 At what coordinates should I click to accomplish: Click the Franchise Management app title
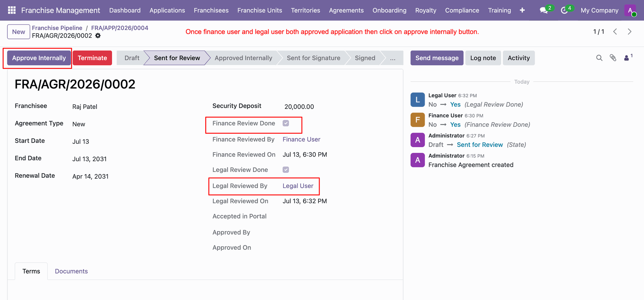[x=60, y=10]
